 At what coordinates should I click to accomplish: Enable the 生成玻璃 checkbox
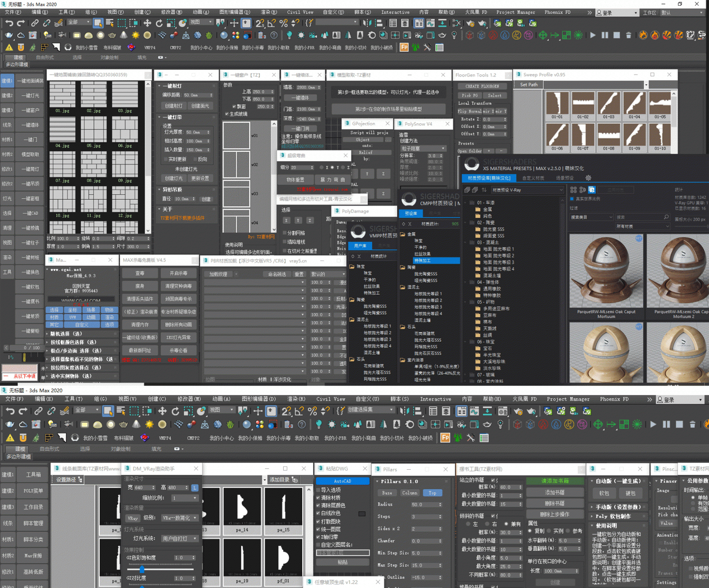(x=227, y=114)
